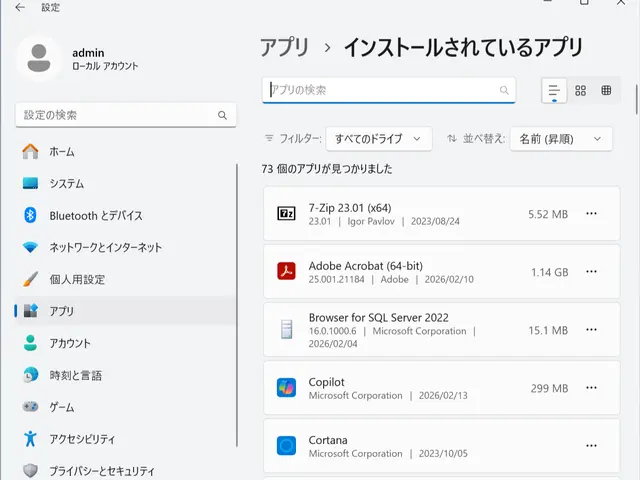Image resolution: width=640 pixels, height=480 pixels.
Task: Click the 1.14 GB size value
Action: point(549,272)
